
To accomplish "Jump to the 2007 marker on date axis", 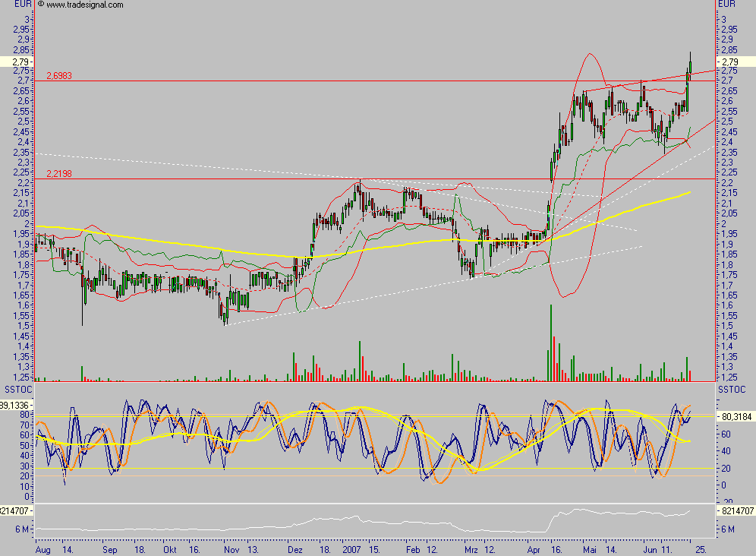I will point(351,548).
